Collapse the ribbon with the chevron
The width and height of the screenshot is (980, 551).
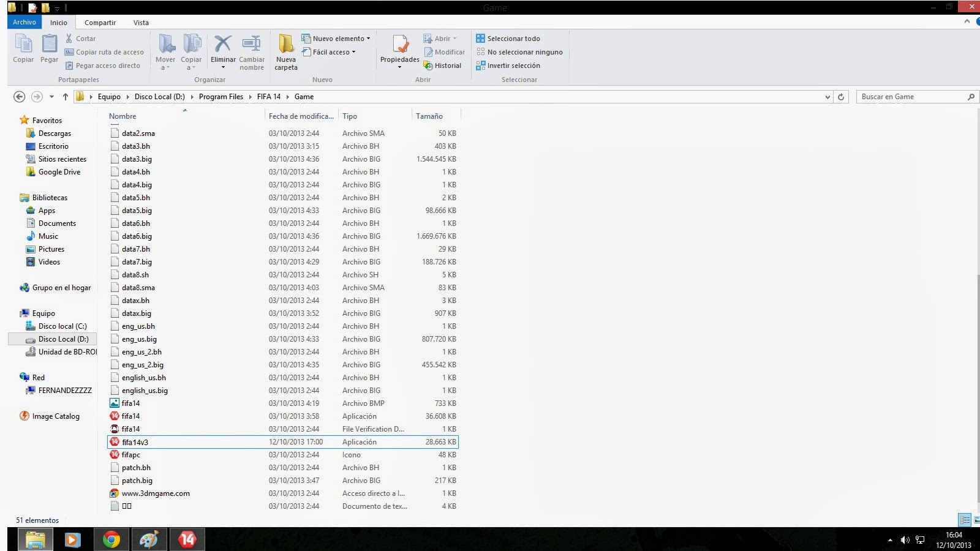[x=967, y=21]
